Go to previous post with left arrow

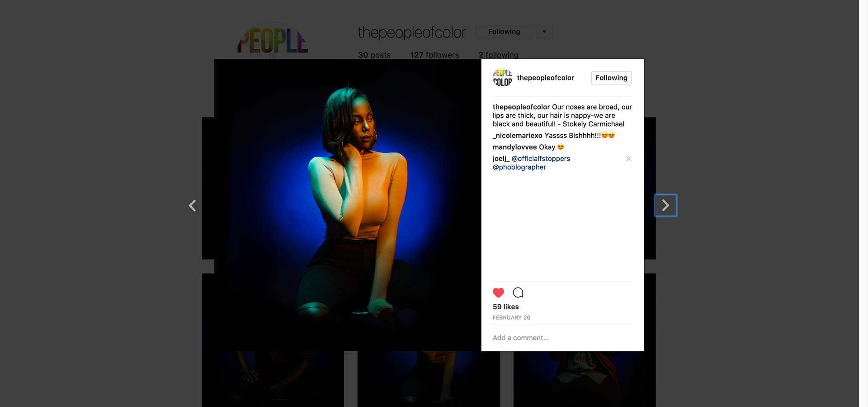(x=193, y=206)
